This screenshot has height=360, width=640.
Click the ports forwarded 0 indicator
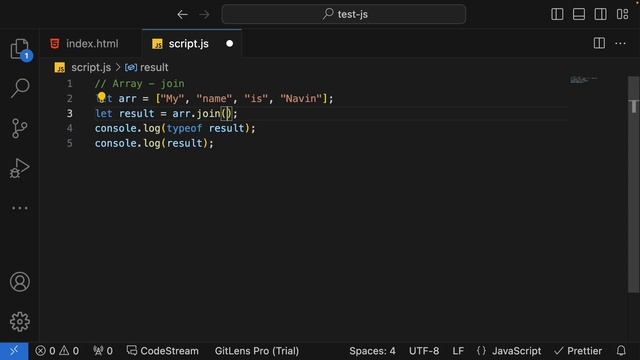[x=102, y=351]
